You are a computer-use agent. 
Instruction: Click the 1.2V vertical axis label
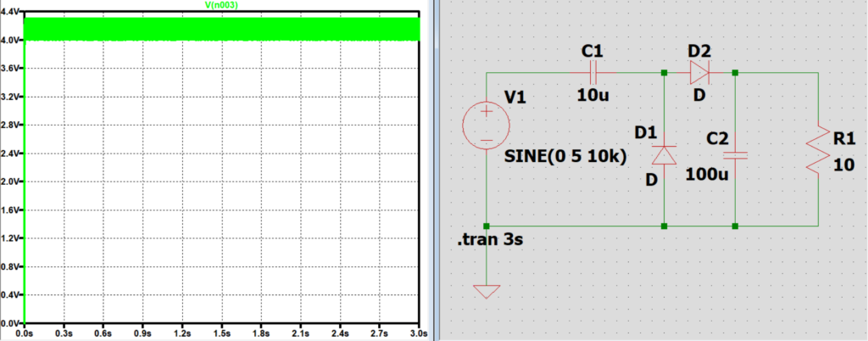coord(10,238)
